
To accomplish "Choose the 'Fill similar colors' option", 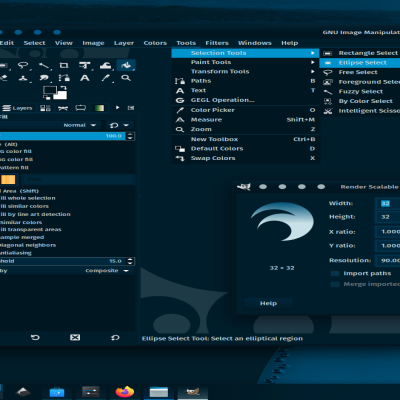I will 24,206.
